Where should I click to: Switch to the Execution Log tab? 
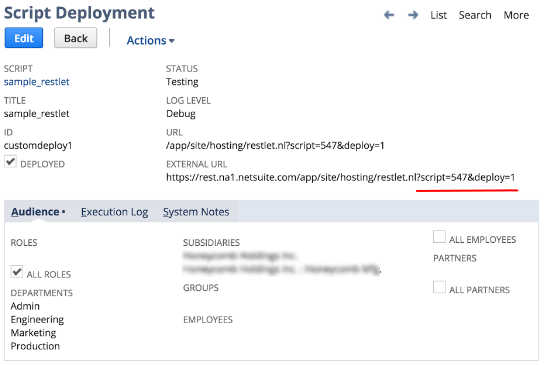[x=114, y=212]
